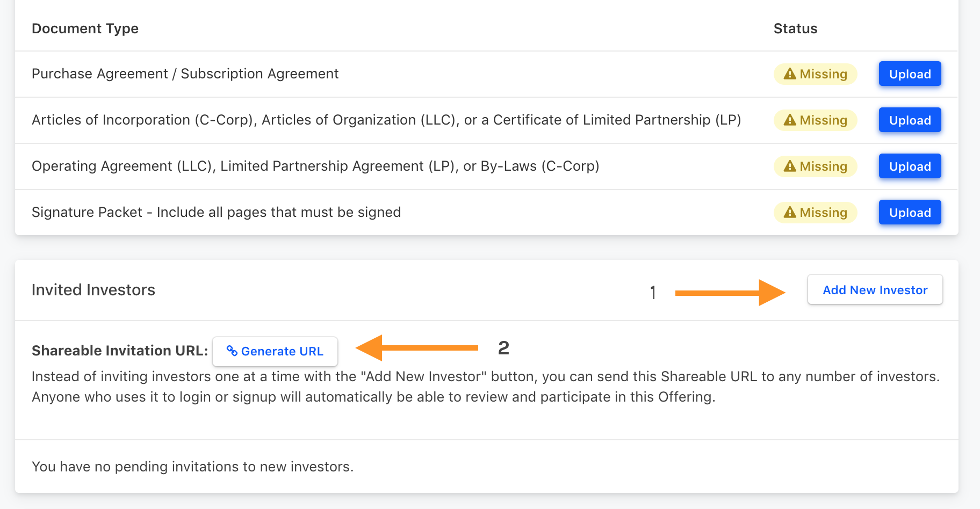Click the link icon on Generate URL
The height and width of the screenshot is (509, 980).
232,351
